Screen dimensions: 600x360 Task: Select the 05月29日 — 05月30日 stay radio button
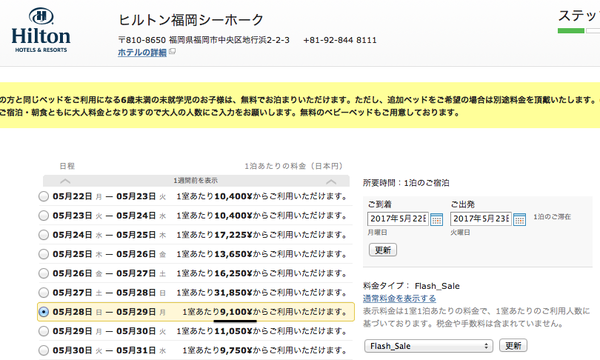44,331
